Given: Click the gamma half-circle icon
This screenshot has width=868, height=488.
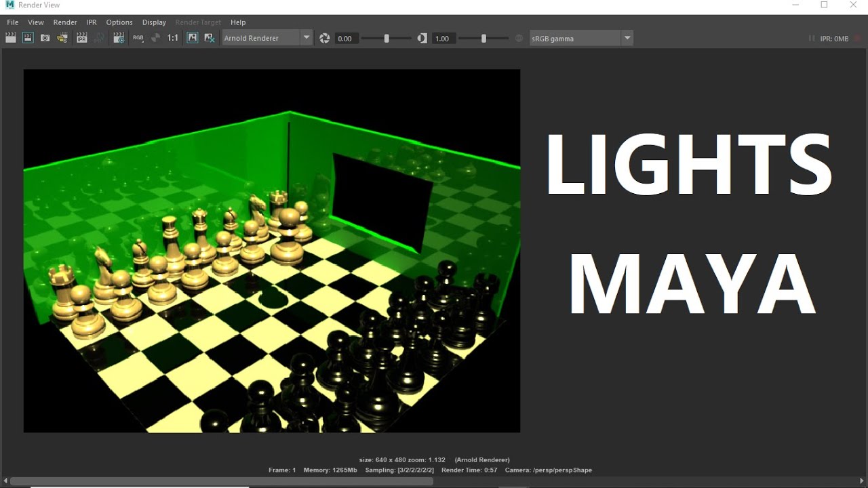Looking at the screenshot, I should point(422,39).
